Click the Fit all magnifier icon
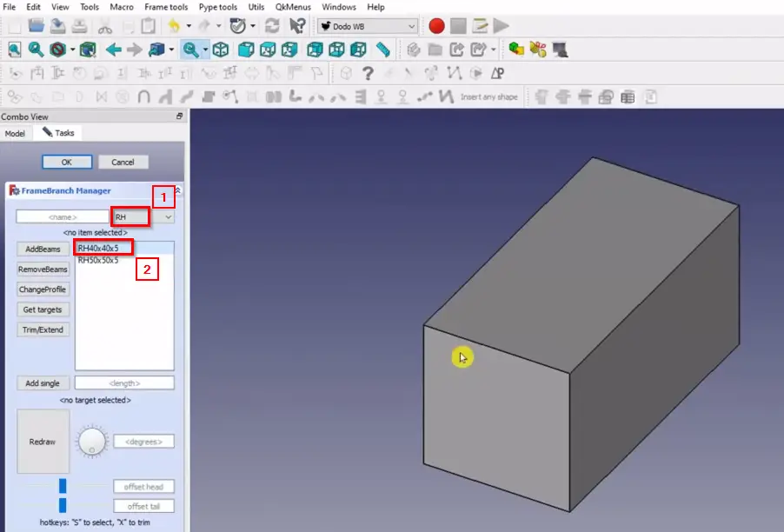 tap(15, 50)
